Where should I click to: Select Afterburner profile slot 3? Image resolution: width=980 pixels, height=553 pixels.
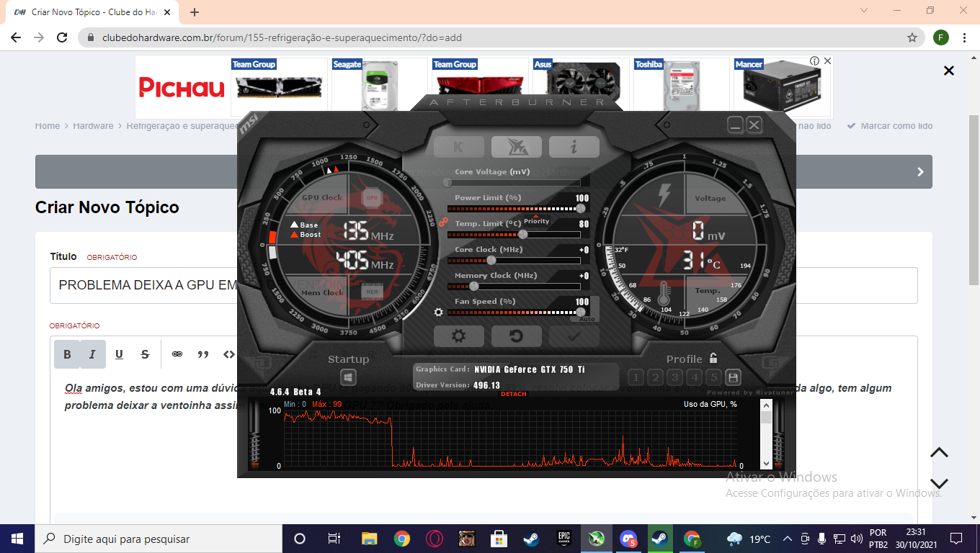pyautogui.click(x=674, y=377)
